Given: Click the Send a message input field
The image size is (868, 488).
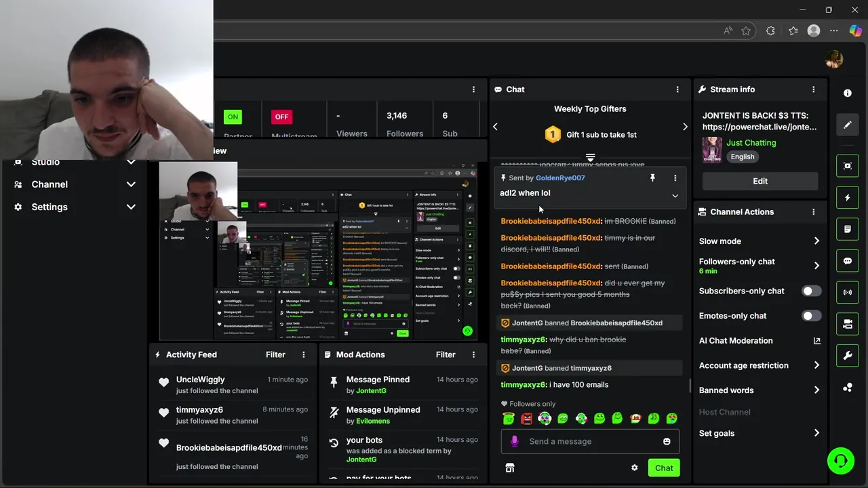Looking at the screenshot, I should (x=590, y=441).
